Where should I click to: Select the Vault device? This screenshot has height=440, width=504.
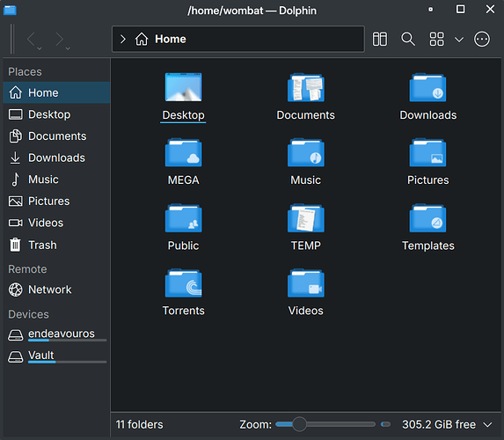56,356
